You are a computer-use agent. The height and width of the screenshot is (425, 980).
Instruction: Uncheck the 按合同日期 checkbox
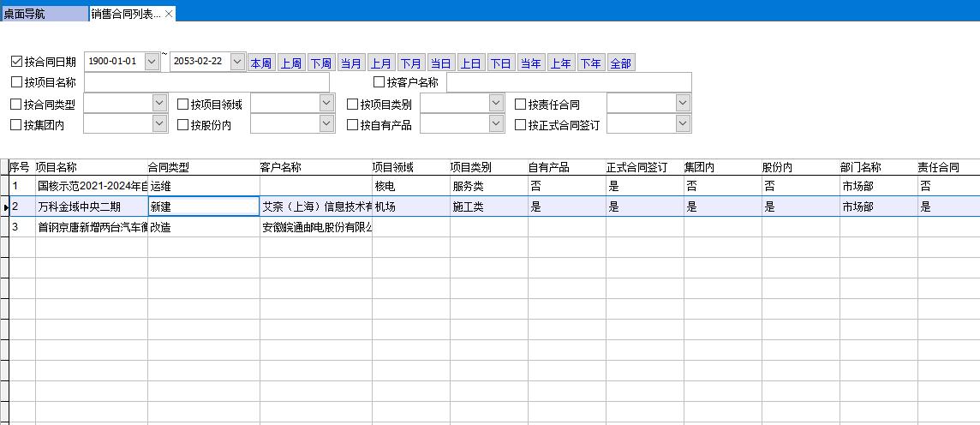click(16, 62)
